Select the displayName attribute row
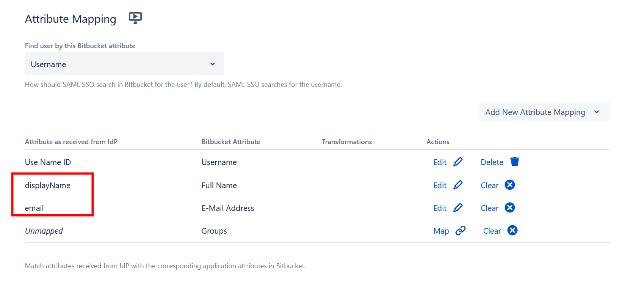 pyautogui.click(x=48, y=185)
